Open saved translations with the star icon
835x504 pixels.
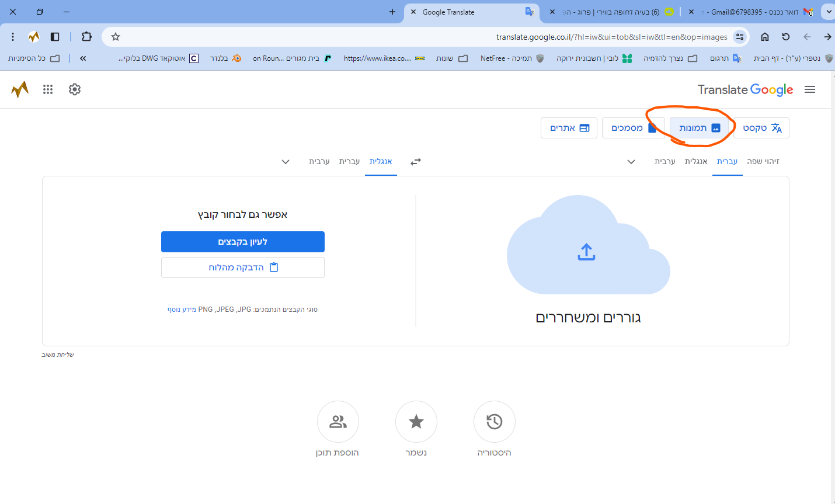click(x=416, y=422)
